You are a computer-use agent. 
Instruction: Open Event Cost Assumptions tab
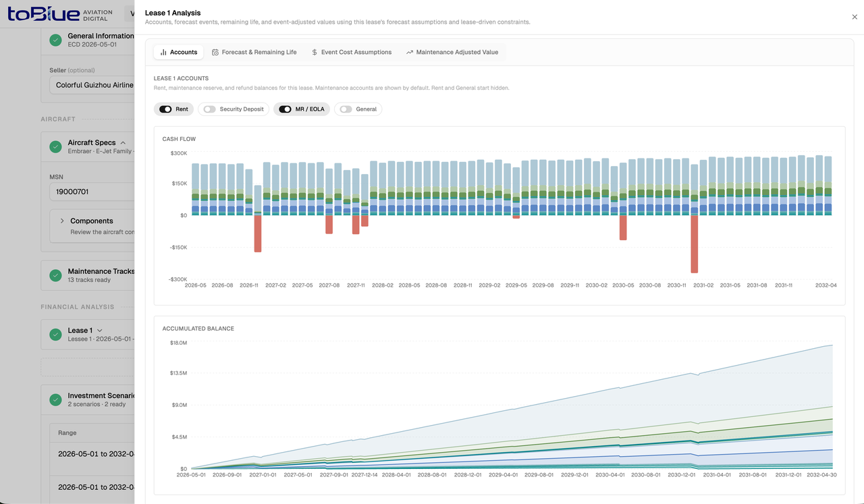(351, 52)
